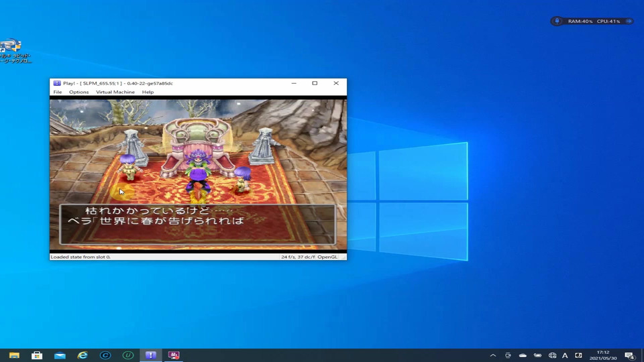Maximize the Play! emulator window
The height and width of the screenshot is (362, 644).
[x=315, y=83]
